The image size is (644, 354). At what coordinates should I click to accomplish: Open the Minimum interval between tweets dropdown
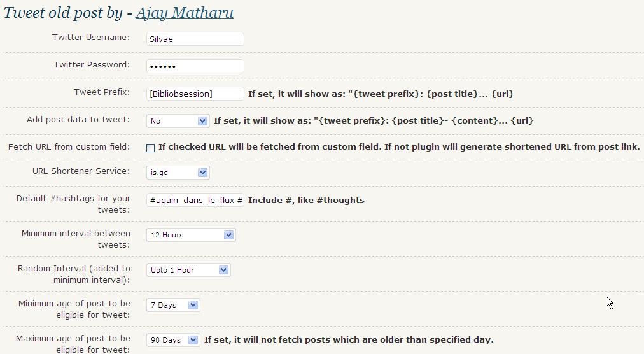(x=191, y=235)
